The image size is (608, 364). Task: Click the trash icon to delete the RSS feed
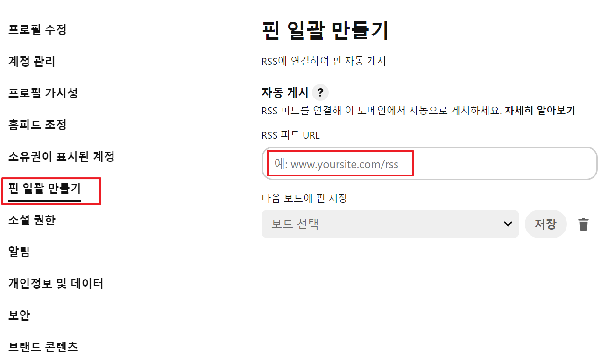tap(583, 224)
